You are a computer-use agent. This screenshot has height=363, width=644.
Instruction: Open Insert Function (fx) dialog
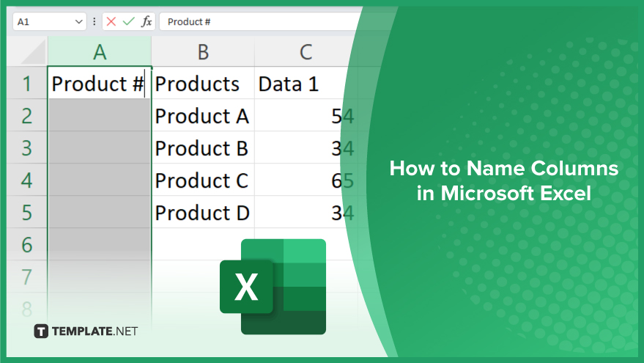147,21
